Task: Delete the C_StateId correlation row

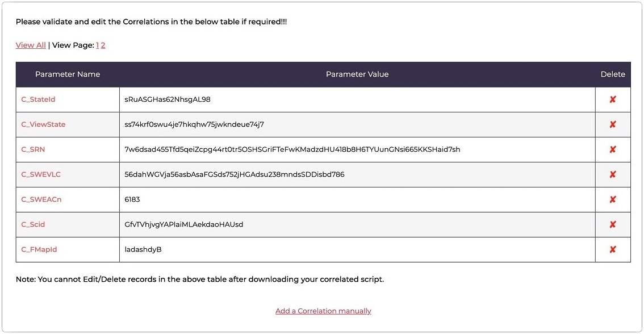Action: point(613,99)
